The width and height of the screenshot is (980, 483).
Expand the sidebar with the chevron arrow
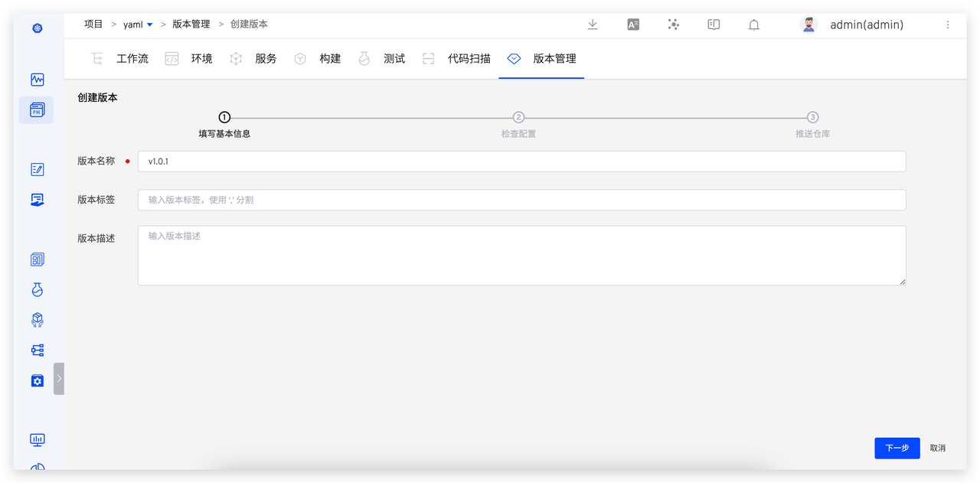58,378
